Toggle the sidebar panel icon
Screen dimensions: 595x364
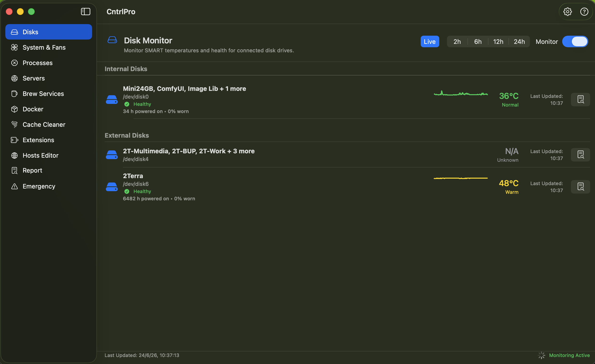pos(86,12)
